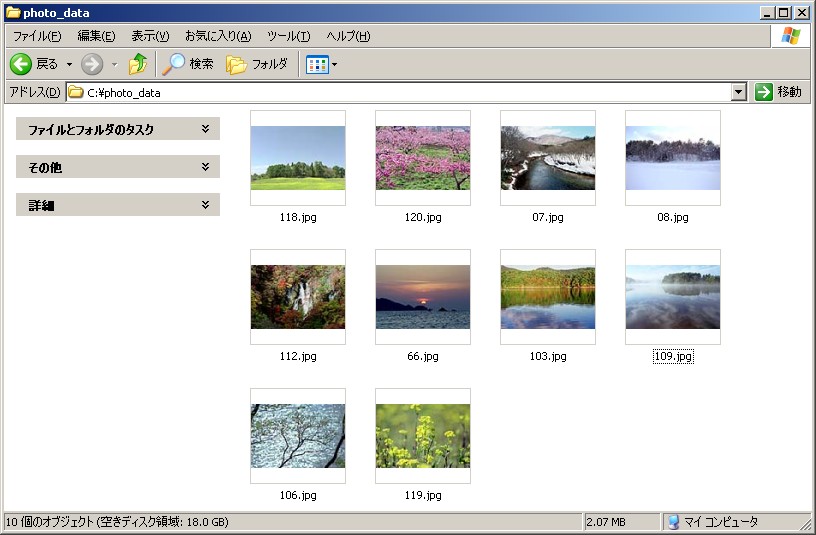816x535 pixels.
Task: Click the 66.jpg file name
Action: click(423, 356)
